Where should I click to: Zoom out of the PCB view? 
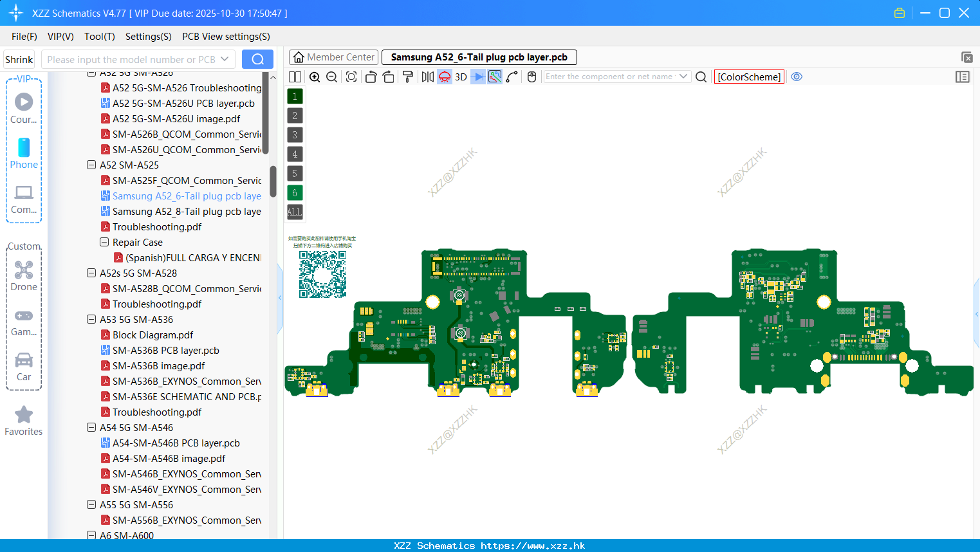pyautogui.click(x=332, y=77)
